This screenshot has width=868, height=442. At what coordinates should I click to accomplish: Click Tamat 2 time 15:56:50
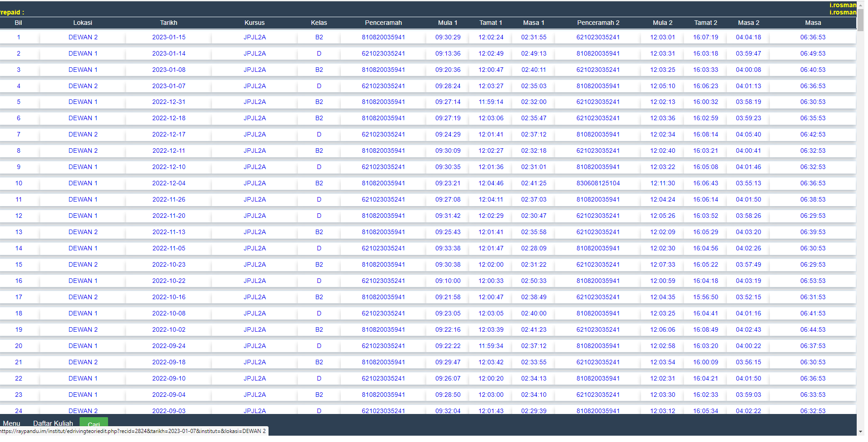click(x=705, y=297)
